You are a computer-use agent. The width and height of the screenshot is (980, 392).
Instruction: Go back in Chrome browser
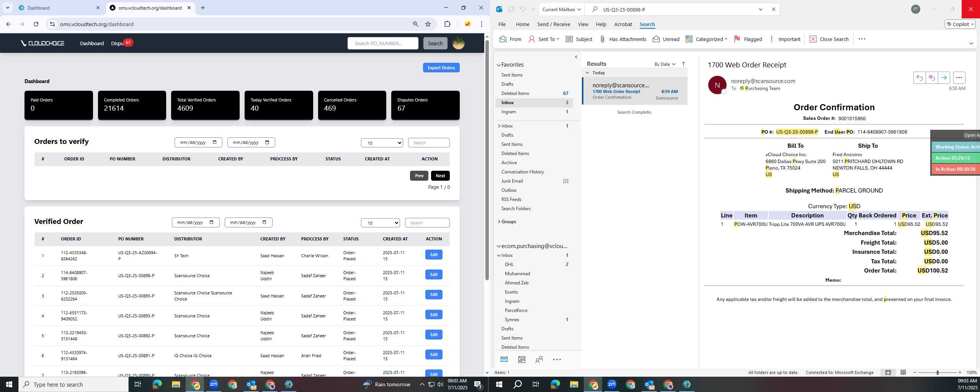(8, 24)
